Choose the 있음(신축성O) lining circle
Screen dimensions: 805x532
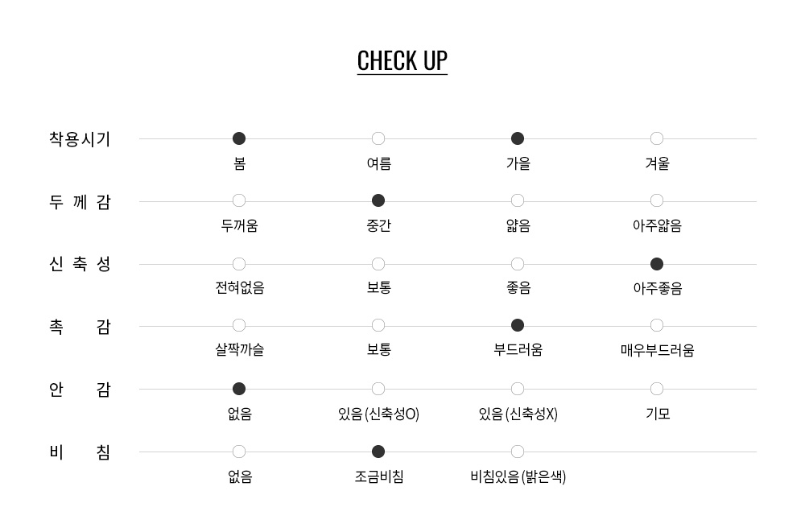pyautogui.click(x=378, y=389)
